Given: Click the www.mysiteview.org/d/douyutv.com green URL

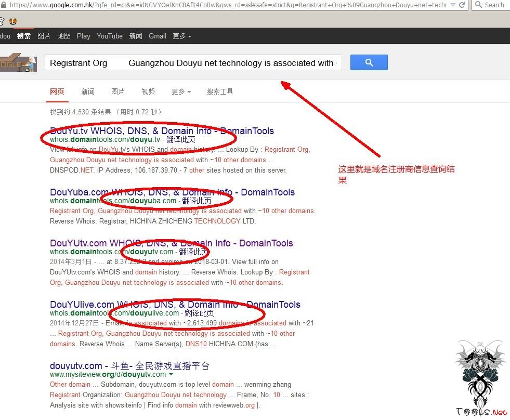Looking at the screenshot, I should coord(108,374).
